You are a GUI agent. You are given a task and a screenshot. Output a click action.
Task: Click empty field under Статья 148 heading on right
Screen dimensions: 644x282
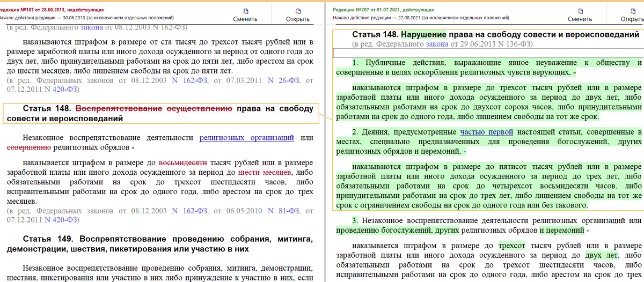tap(487, 53)
